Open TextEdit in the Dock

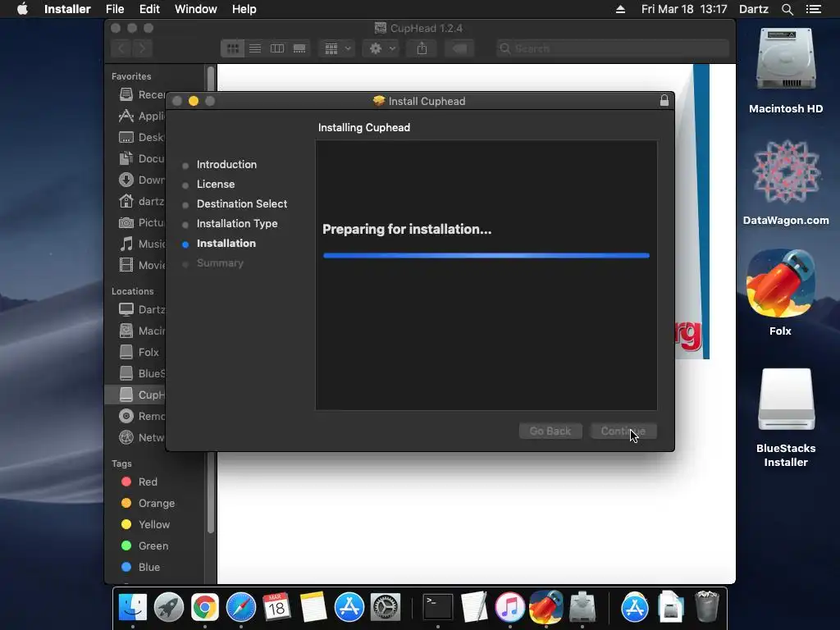(474, 608)
